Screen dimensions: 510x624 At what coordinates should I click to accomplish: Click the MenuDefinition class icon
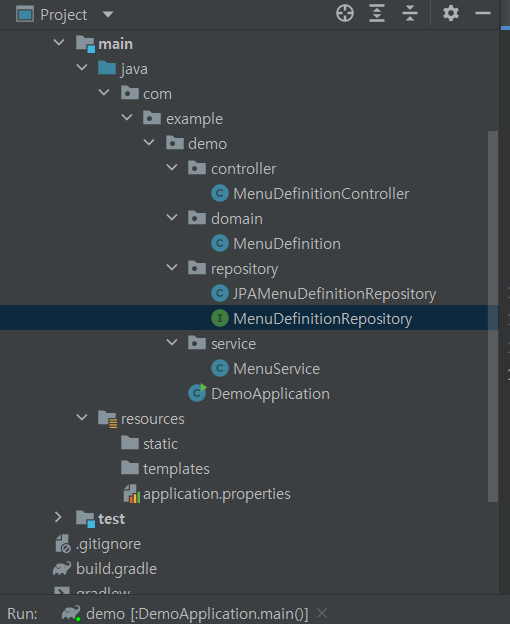220,243
